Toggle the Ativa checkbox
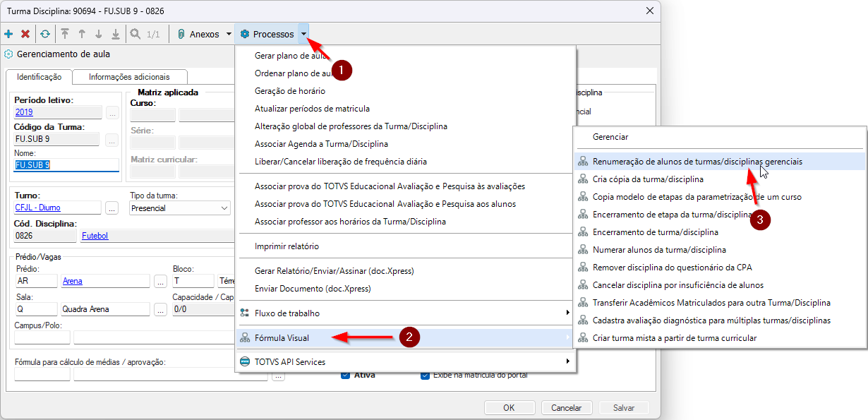Image resolution: width=868 pixels, height=420 pixels. pos(345,375)
